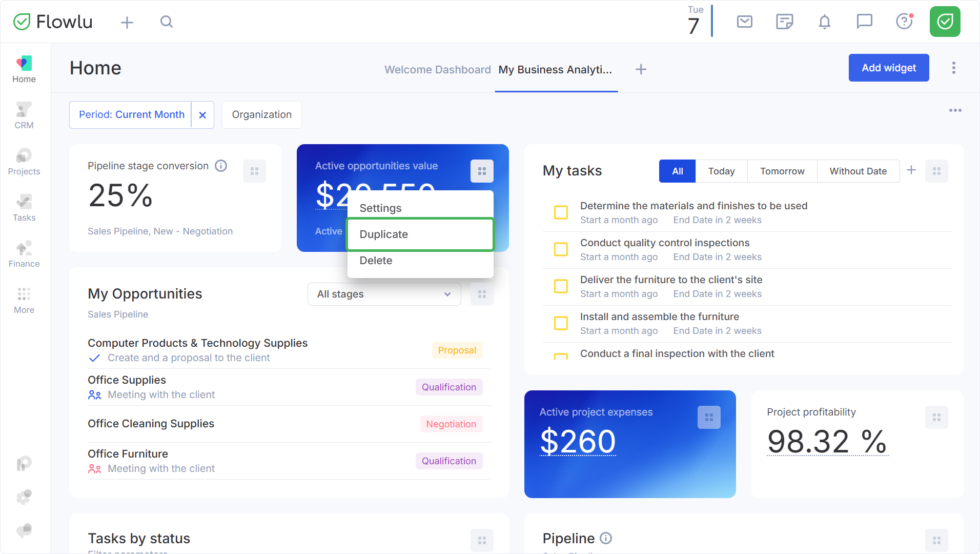This screenshot has height=554, width=980.
Task: Select Settings in widget menu
Action: [x=420, y=208]
